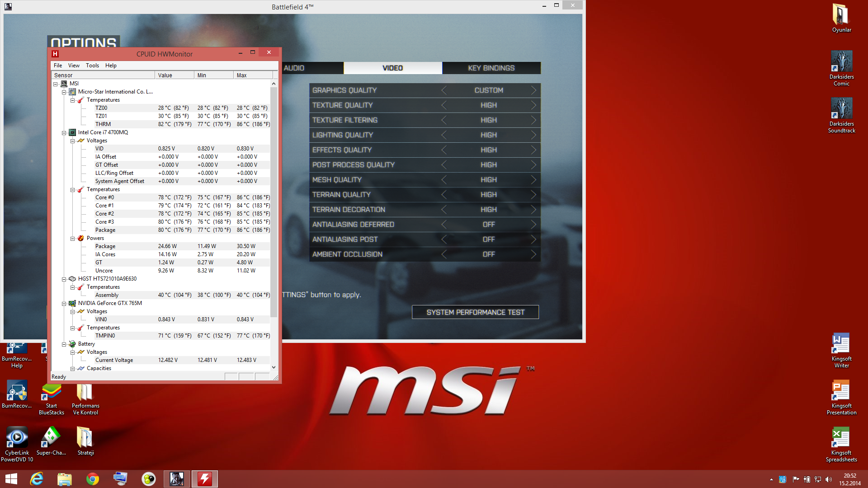Open Tools menu in HWMonitor
Viewport: 868px width, 488px height.
point(92,66)
